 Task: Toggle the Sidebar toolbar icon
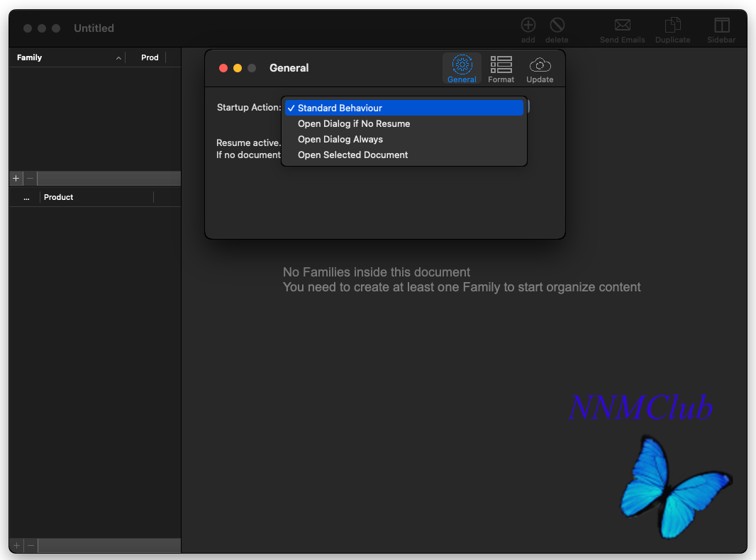pyautogui.click(x=721, y=26)
